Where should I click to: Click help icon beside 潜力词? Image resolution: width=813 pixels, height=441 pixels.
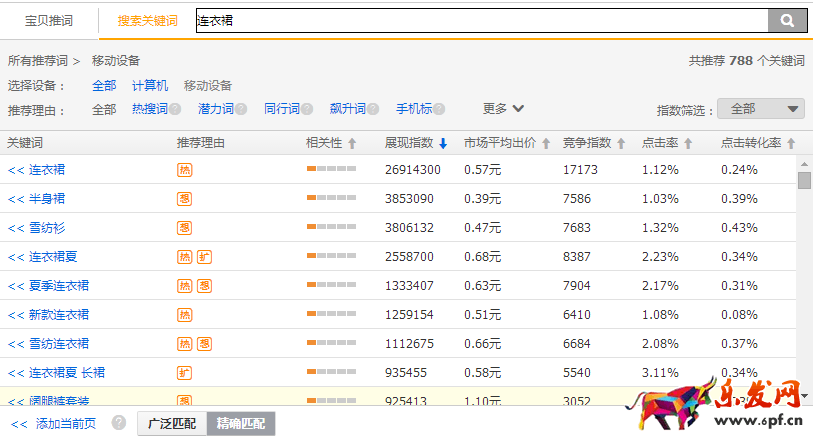[x=241, y=109]
